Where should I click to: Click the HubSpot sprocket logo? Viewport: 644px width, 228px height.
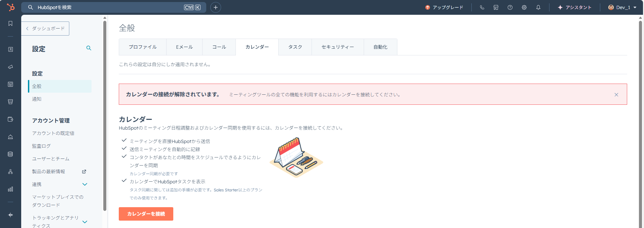11,7
